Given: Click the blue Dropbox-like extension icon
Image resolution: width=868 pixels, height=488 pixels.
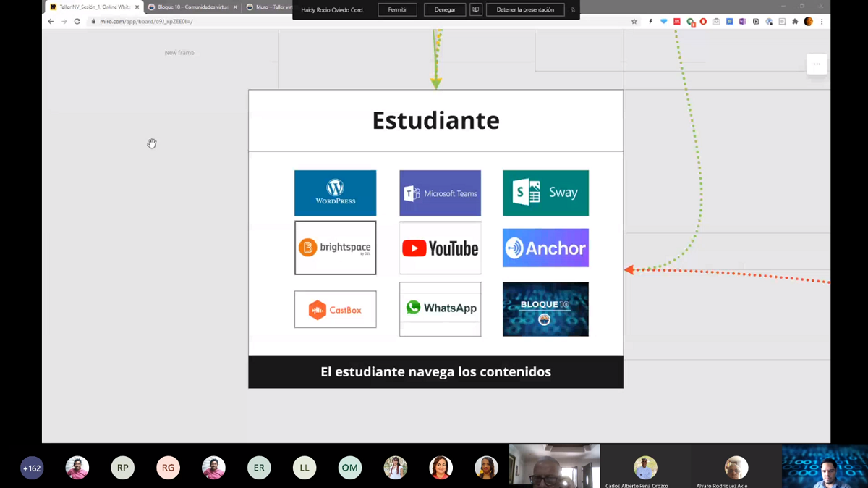Looking at the screenshot, I should (664, 22).
